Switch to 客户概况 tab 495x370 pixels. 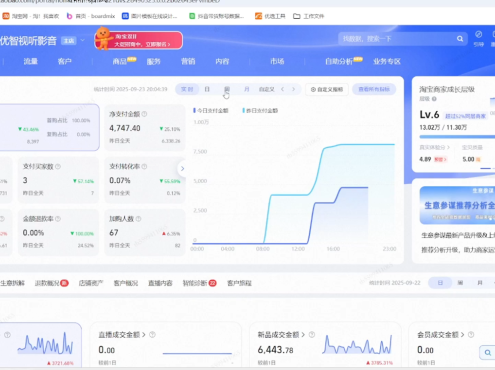coord(126,283)
